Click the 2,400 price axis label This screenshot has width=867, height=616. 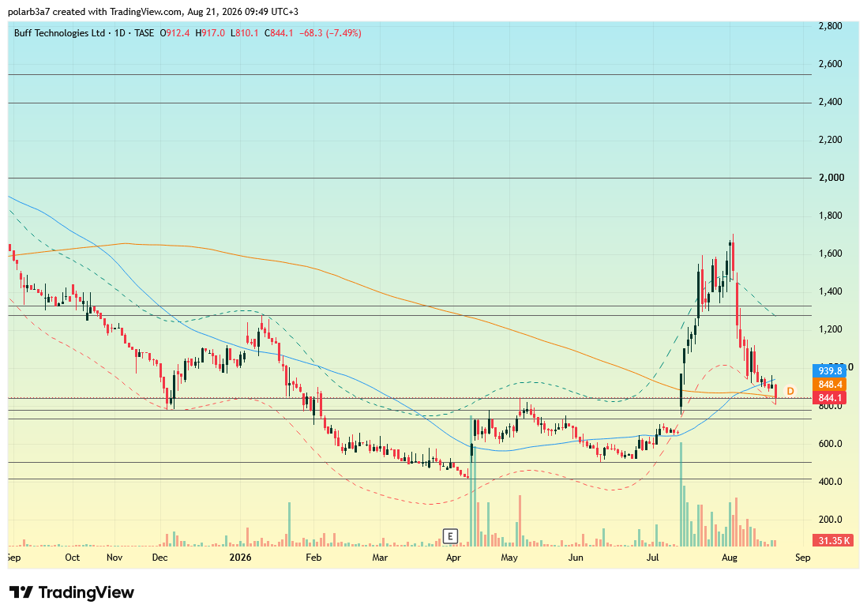pos(830,102)
